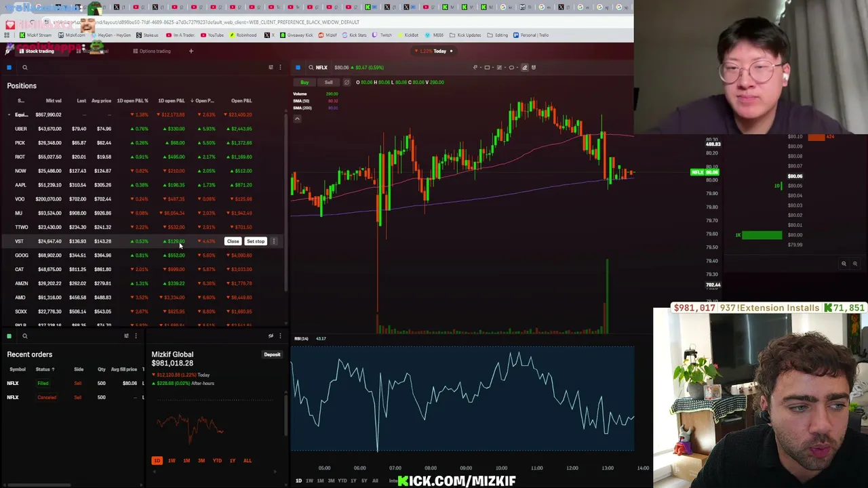Open the Kick Stats browser bookmark
The width and height of the screenshot is (868, 488).
[x=354, y=35]
